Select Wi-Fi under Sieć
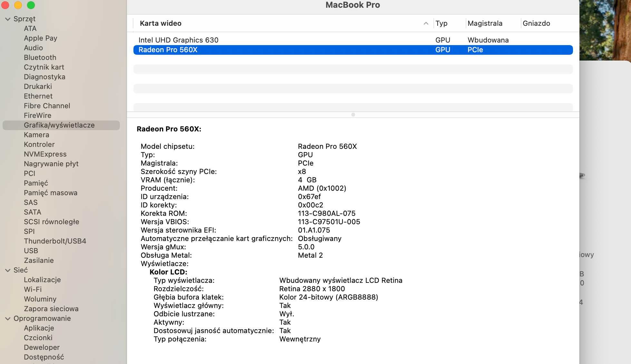The width and height of the screenshot is (631, 364). (33, 289)
